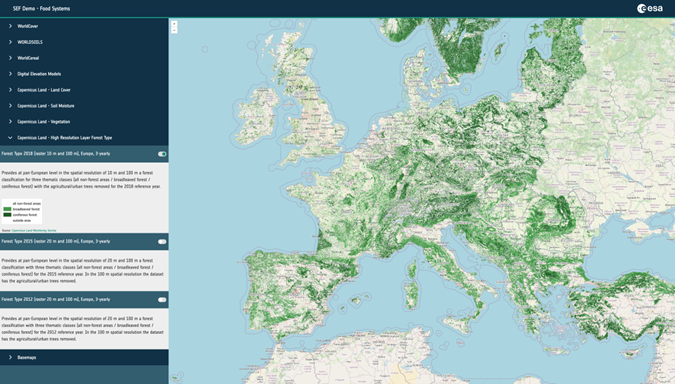Select the Forest Type 2012 layer title

(56, 300)
